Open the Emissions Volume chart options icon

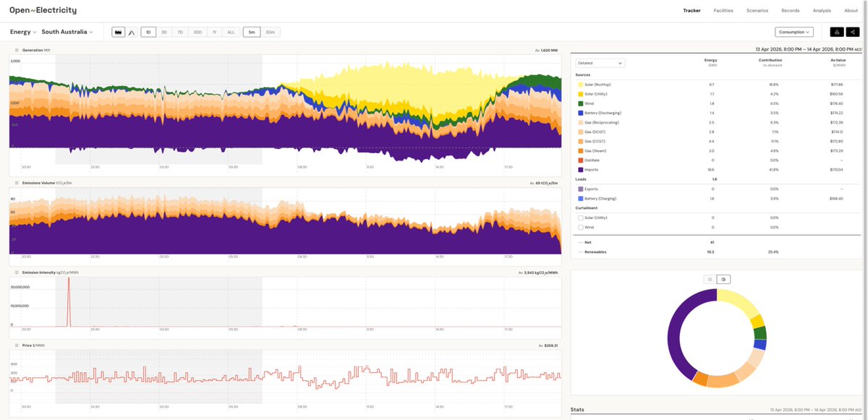pyautogui.click(x=16, y=184)
